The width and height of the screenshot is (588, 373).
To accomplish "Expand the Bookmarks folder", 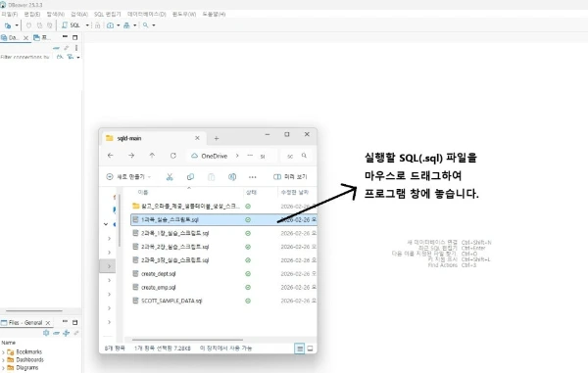I will click(3, 352).
